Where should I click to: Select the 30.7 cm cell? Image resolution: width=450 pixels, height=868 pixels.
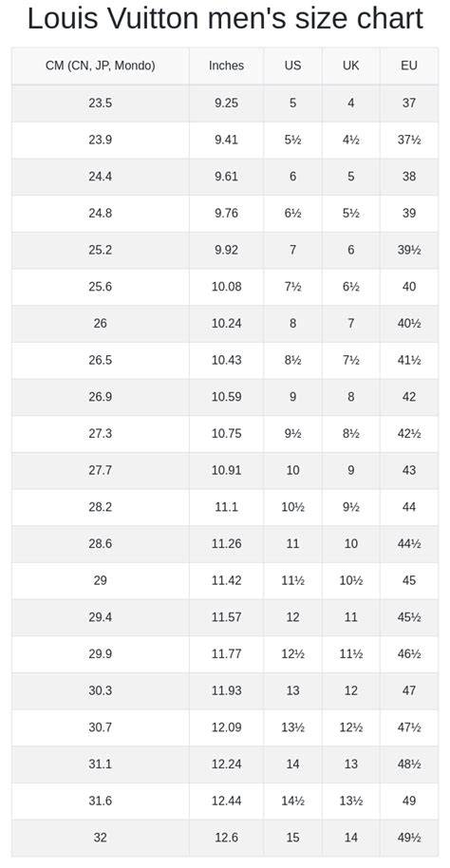[101, 727]
